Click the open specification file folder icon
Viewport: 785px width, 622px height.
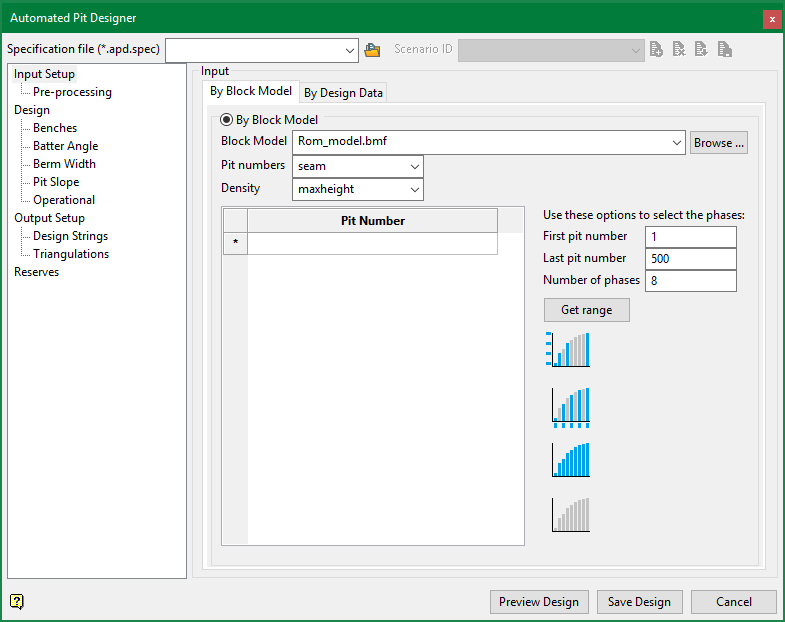pos(373,50)
